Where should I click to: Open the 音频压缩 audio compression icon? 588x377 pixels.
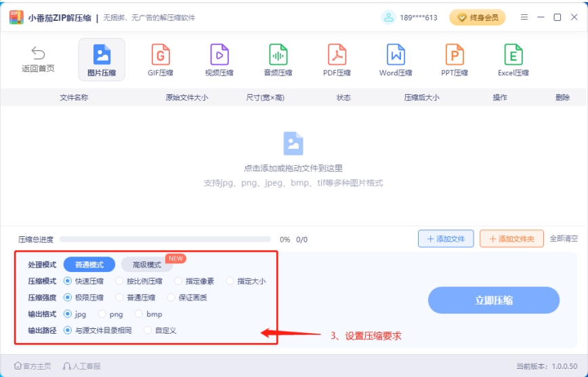click(278, 55)
